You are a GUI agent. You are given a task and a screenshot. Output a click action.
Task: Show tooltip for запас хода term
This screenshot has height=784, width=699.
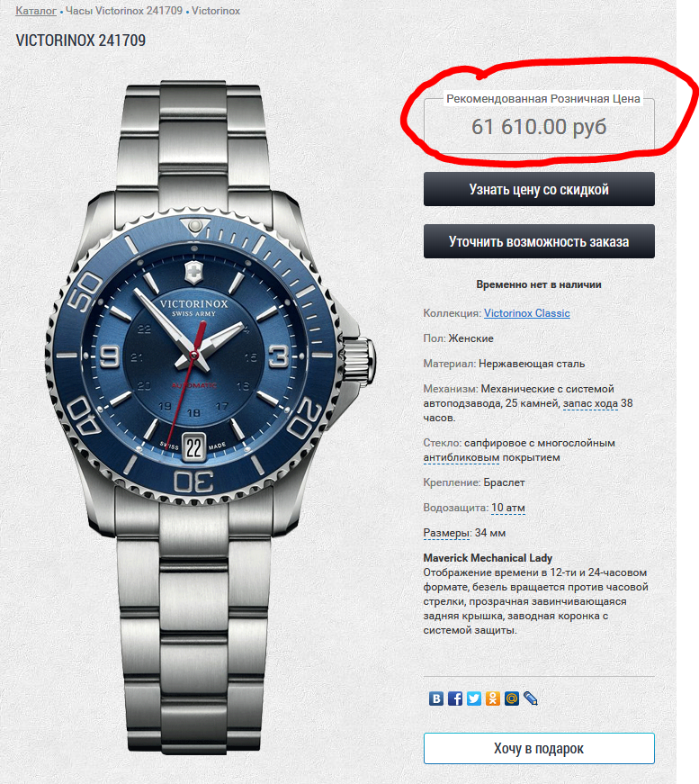590,403
